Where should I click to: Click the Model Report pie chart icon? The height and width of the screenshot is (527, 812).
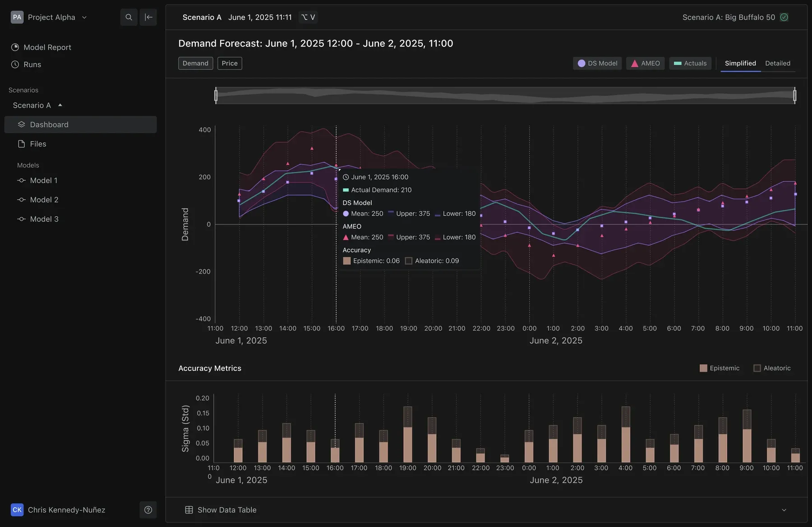point(15,47)
